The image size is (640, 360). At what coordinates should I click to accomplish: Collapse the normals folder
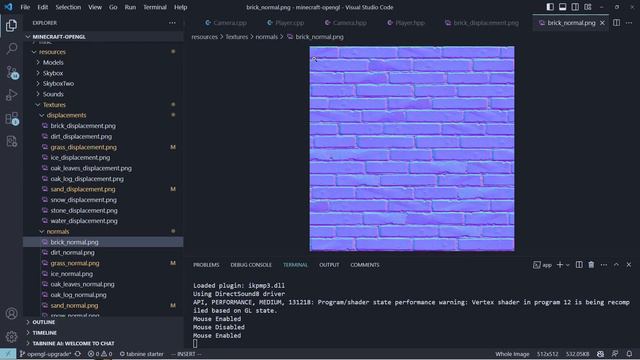103,231
